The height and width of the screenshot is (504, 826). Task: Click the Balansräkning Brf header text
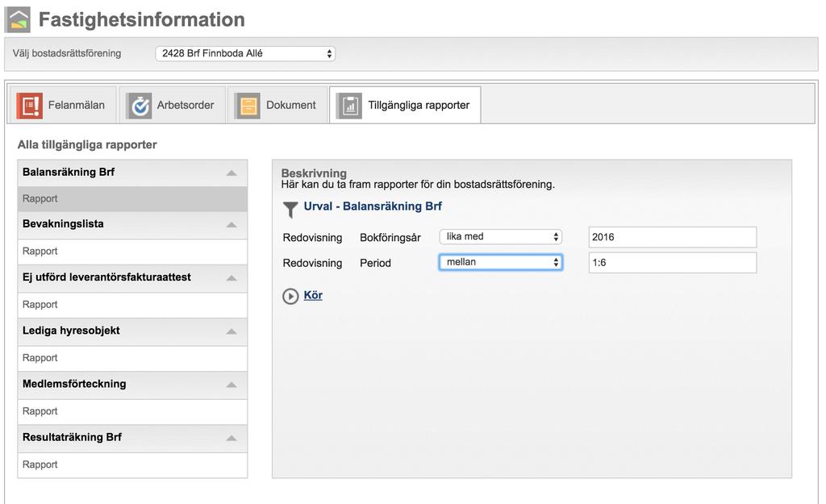point(69,173)
